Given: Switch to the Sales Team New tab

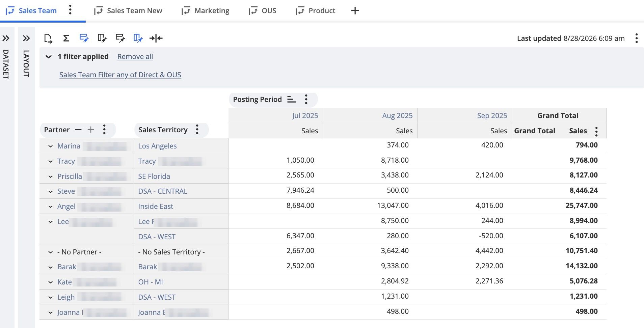Looking at the screenshot, I should [128, 11].
